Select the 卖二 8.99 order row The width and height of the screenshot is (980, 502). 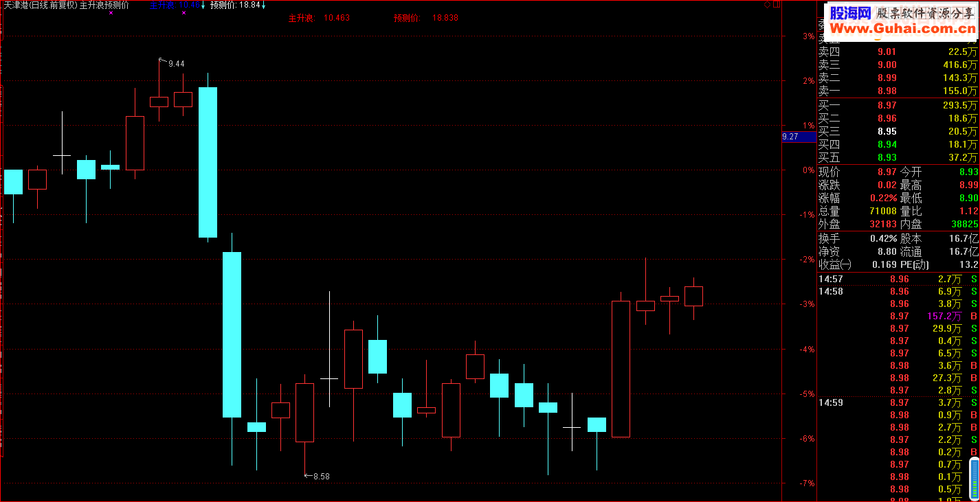click(898, 78)
